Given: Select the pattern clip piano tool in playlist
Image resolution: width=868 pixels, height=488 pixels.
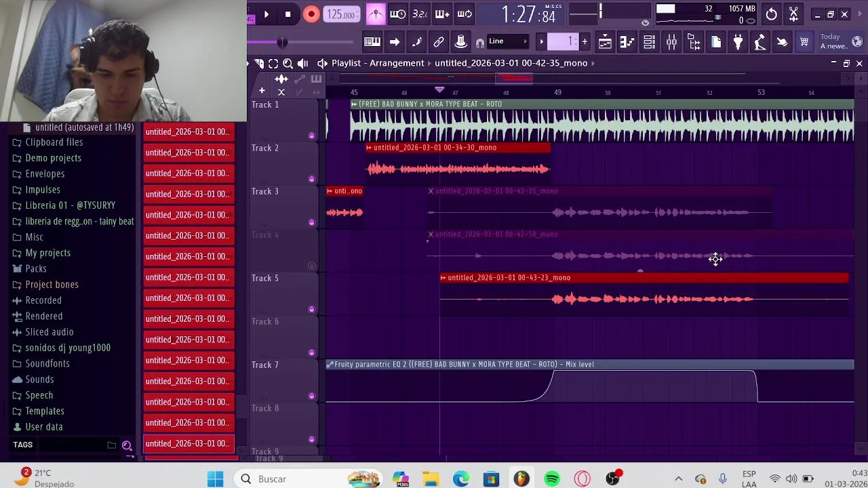Looking at the screenshot, I should coord(316,79).
